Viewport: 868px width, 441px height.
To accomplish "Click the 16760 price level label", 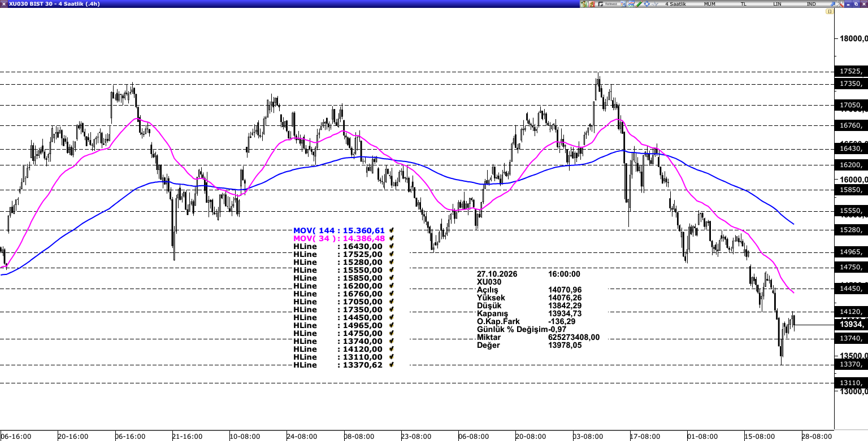I will [x=850, y=125].
